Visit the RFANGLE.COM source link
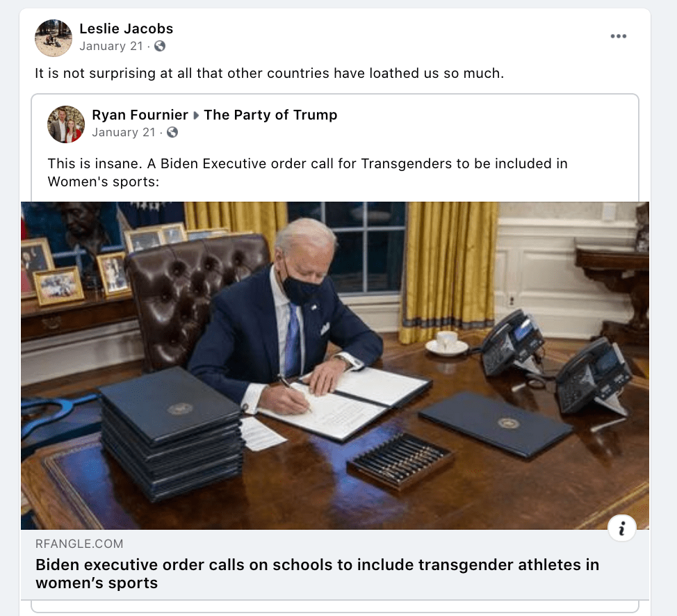The image size is (677, 616). coord(79,544)
